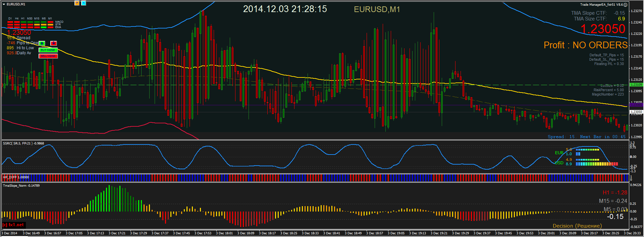Click the Trade Manager EA smiley icon
The height and width of the screenshot is (237, 644).
coord(625,5)
